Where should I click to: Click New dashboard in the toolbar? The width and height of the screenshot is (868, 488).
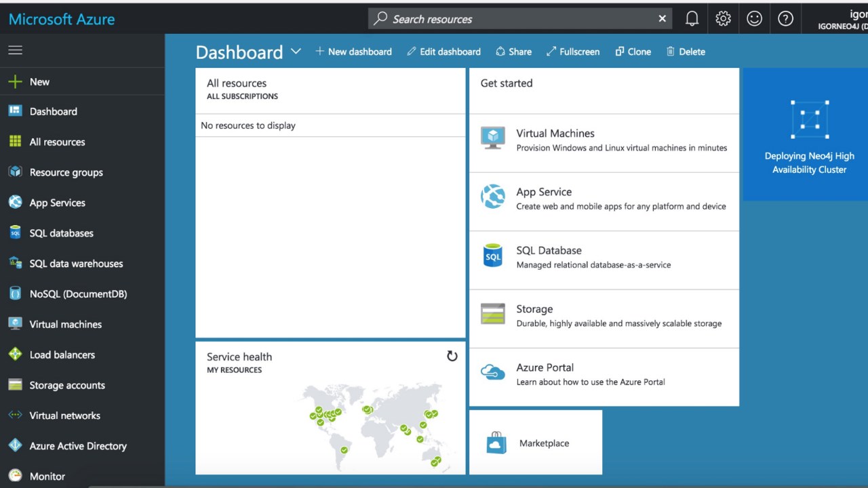point(353,52)
